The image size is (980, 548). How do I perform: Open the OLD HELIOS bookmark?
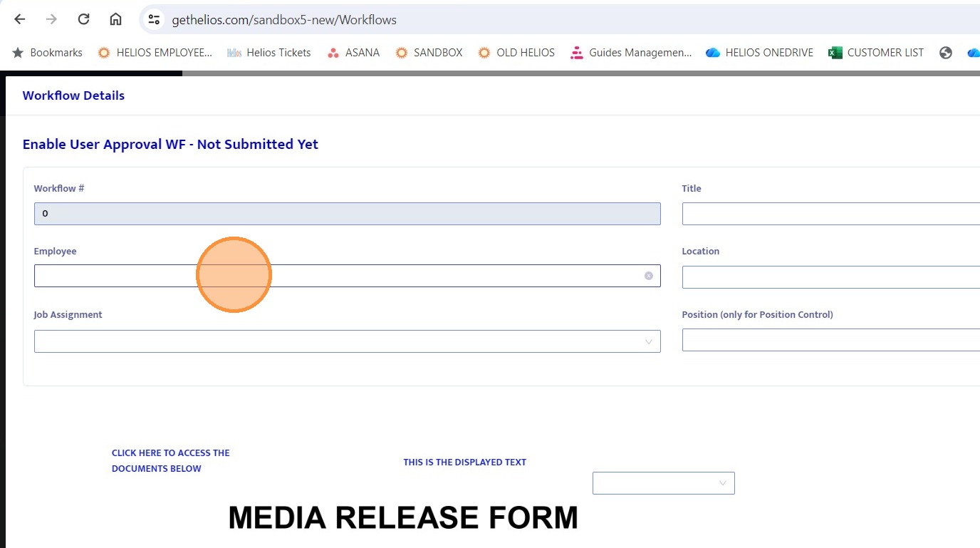516,52
